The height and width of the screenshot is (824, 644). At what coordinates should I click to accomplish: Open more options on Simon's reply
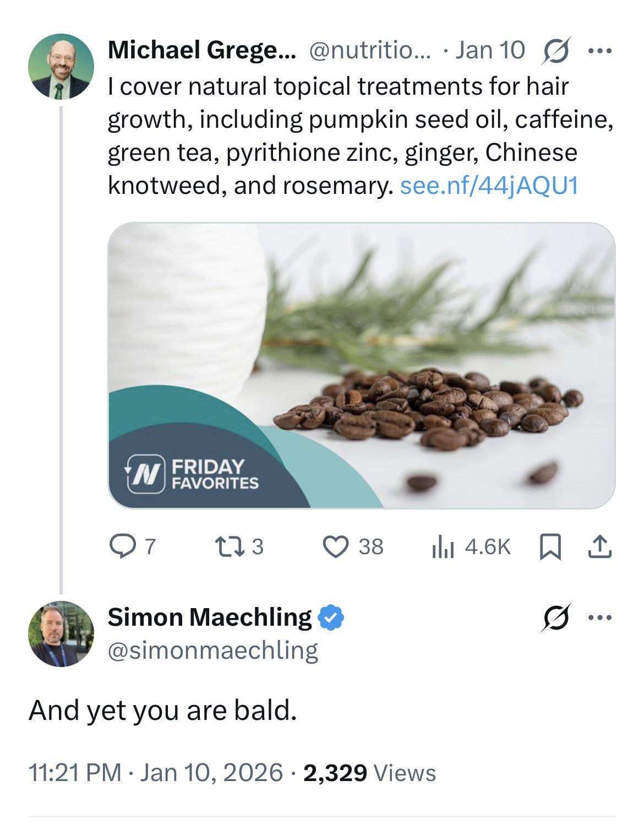click(600, 617)
